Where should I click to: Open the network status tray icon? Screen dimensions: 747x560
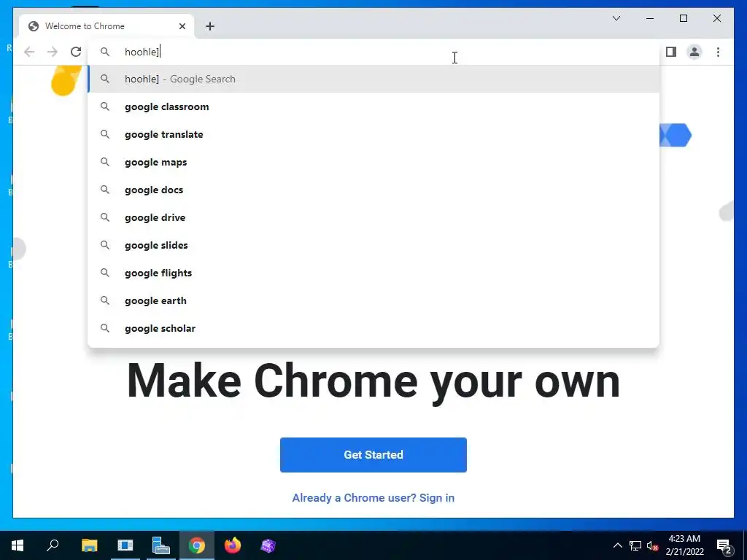[635, 545]
